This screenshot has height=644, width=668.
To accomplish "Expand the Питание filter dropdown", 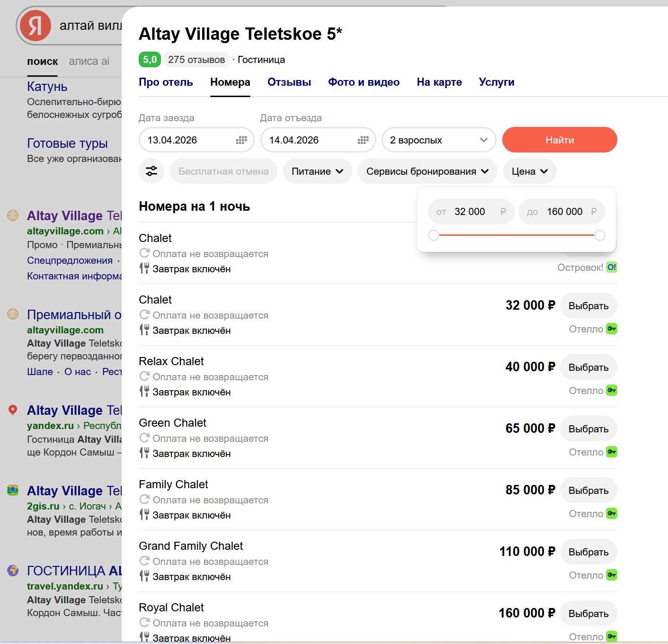I will click(x=317, y=171).
